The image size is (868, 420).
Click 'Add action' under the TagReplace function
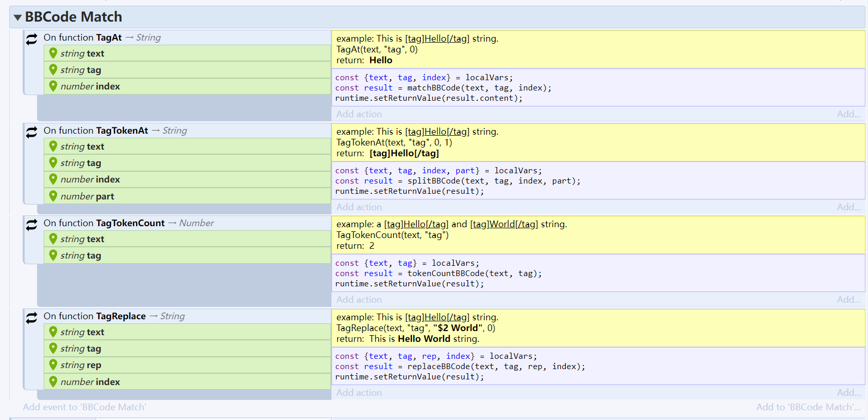pyautogui.click(x=359, y=393)
